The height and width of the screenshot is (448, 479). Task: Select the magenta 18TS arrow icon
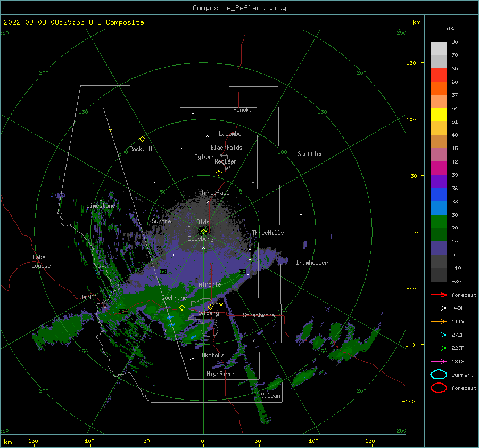439,362
